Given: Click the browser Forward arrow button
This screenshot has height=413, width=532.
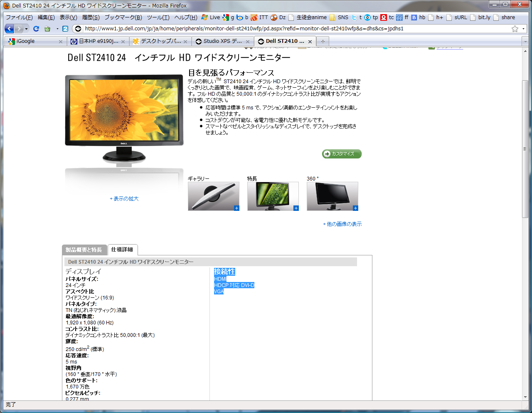Looking at the screenshot, I should [x=19, y=29].
